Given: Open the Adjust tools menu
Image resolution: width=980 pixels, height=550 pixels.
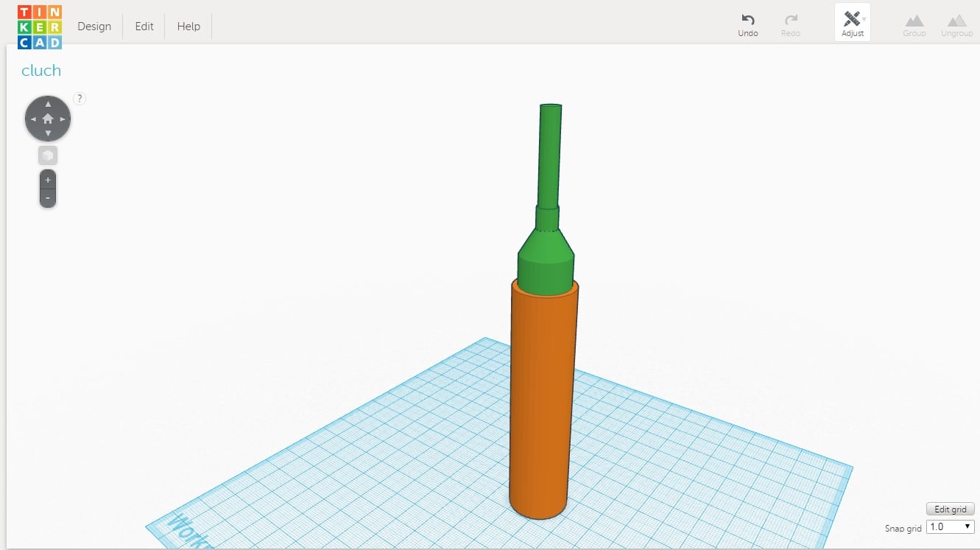Looking at the screenshot, I should tap(853, 23).
